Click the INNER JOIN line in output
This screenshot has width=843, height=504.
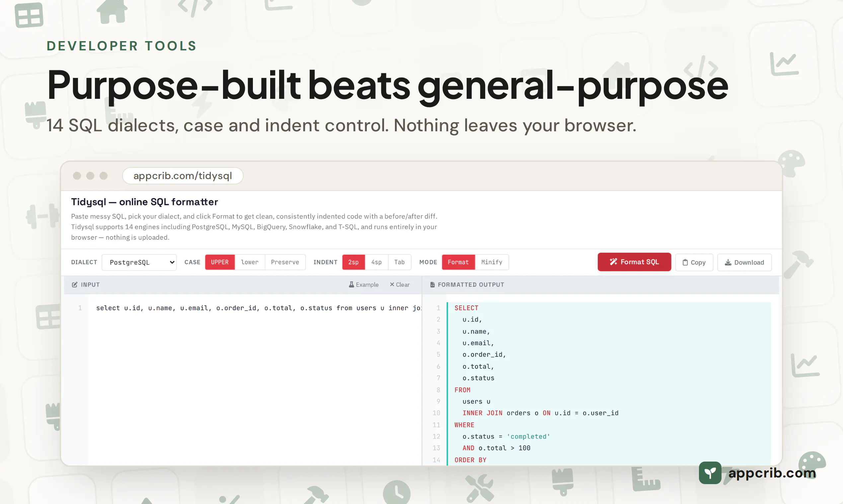[x=540, y=413]
